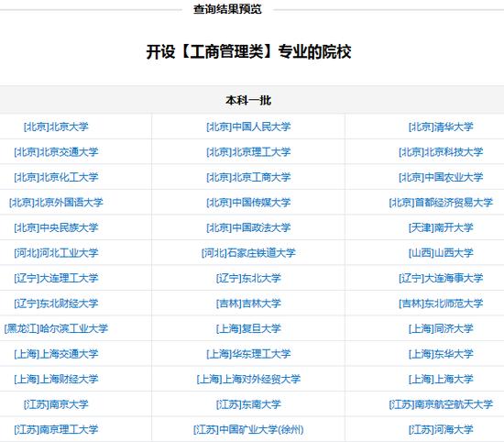Open [北京]北京科技大学 link
This screenshot has height=442, width=504.
pos(441,152)
